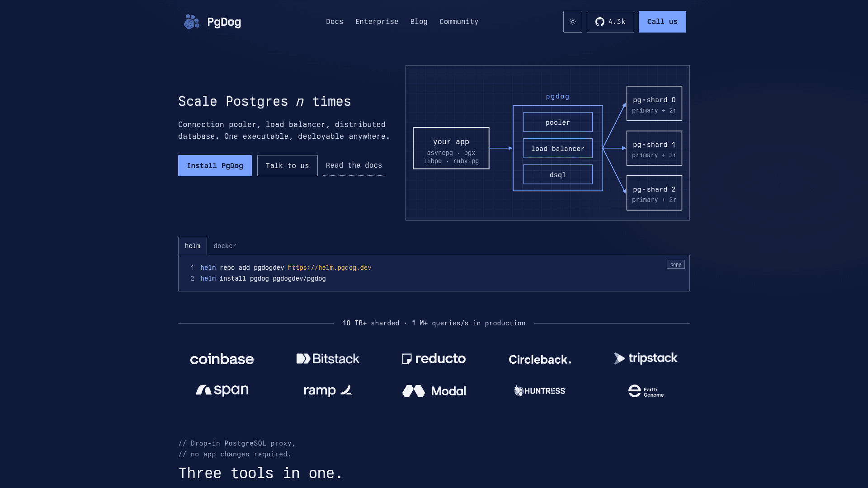868x488 pixels.
Task: Click 'helm install pgdog pgdogdev/pgdog' code line
Action: (263, 278)
